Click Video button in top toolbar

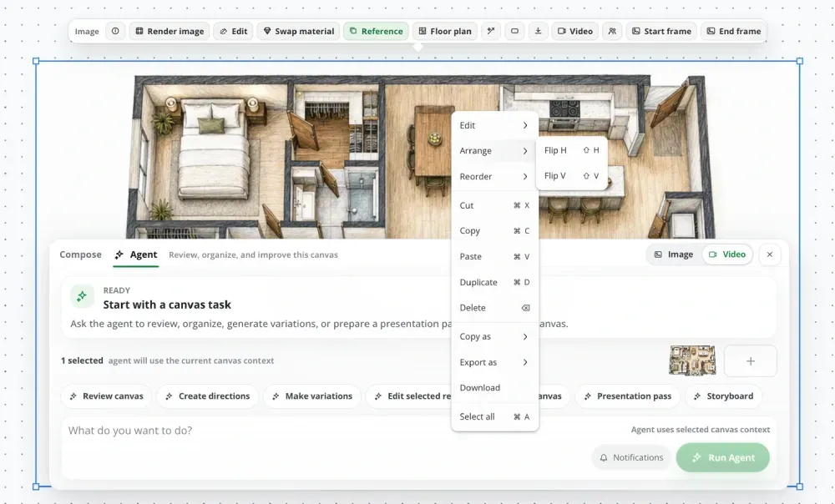pyautogui.click(x=575, y=31)
